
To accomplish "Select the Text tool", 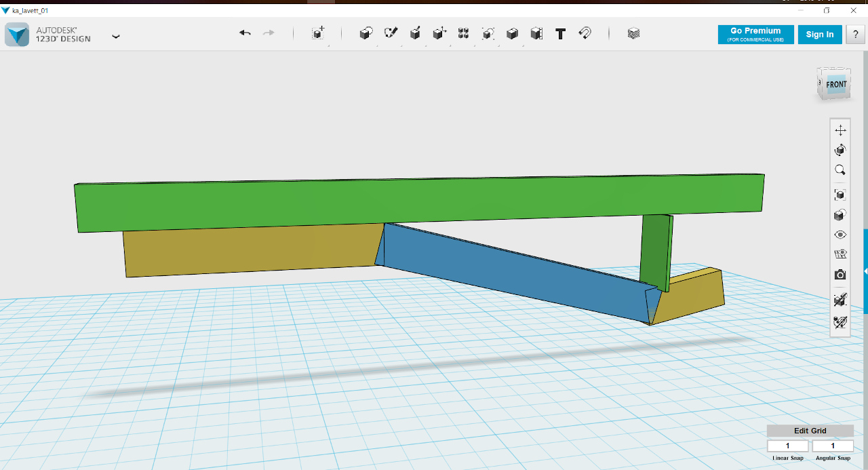I will click(x=560, y=33).
